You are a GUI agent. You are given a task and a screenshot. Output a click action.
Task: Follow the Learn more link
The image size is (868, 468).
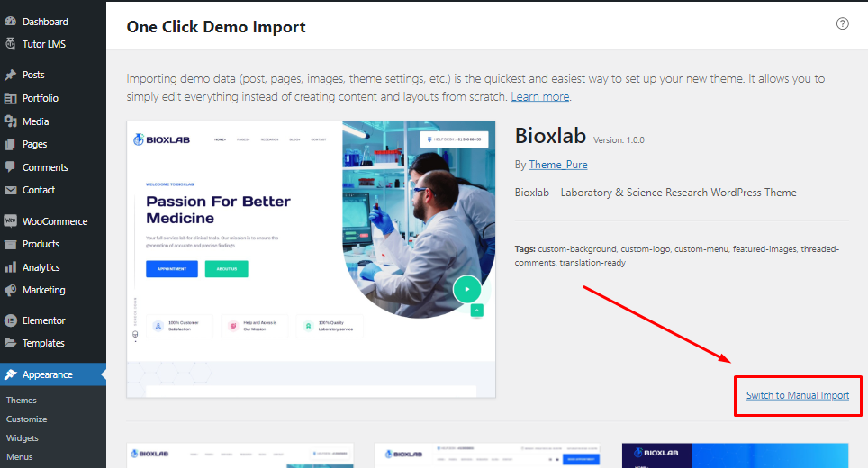pyautogui.click(x=539, y=97)
